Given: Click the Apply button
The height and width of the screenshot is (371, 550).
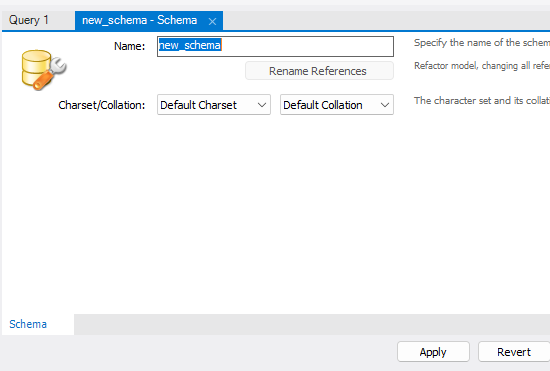Looking at the screenshot, I should tap(433, 352).
